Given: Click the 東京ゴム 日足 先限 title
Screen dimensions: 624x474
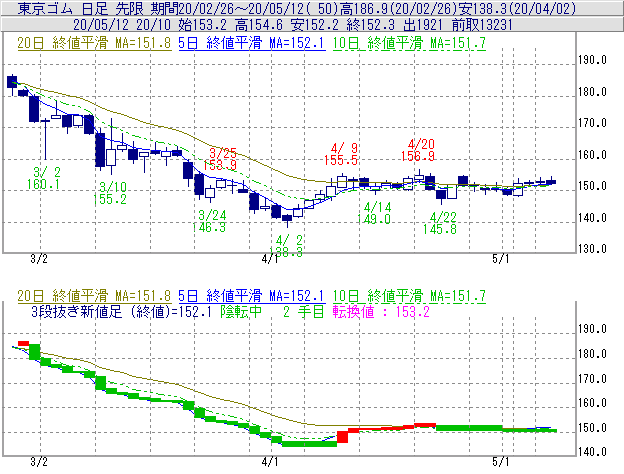Looking at the screenshot, I should click(x=82, y=8).
